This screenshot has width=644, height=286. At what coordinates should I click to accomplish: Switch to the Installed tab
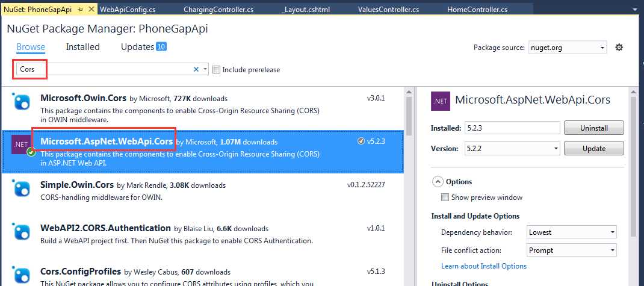click(82, 47)
